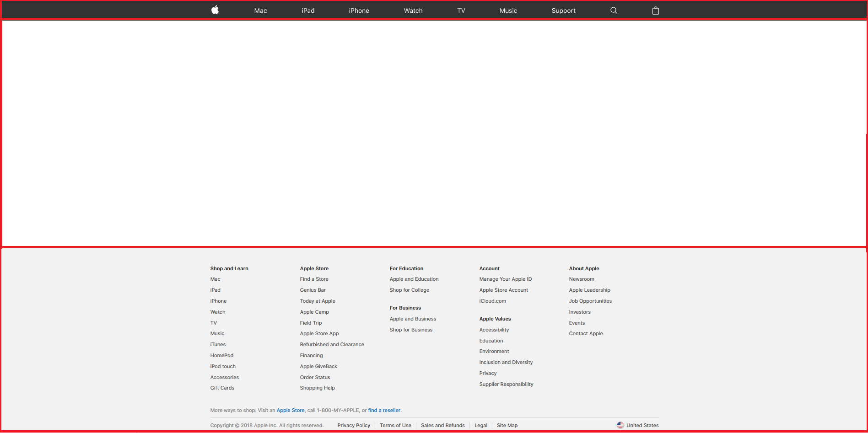This screenshot has width=868, height=433.
Task: Open the Privacy Policy link
Action: (x=353, y=425)
